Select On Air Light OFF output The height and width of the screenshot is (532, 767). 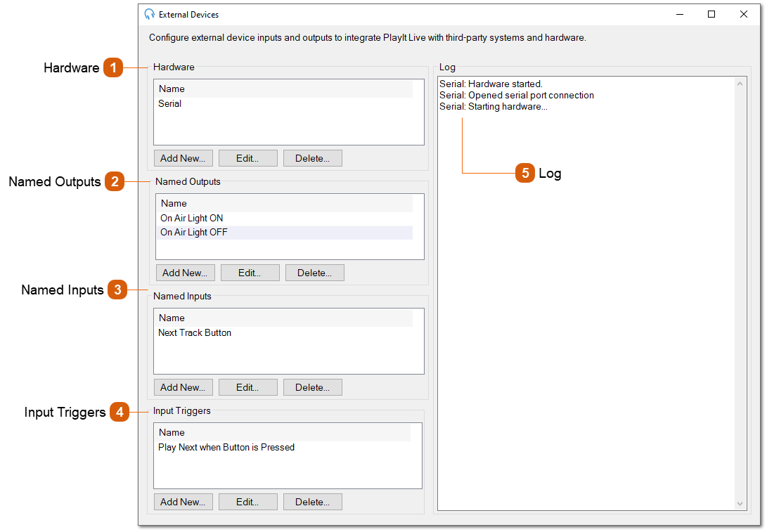point(194,233)
